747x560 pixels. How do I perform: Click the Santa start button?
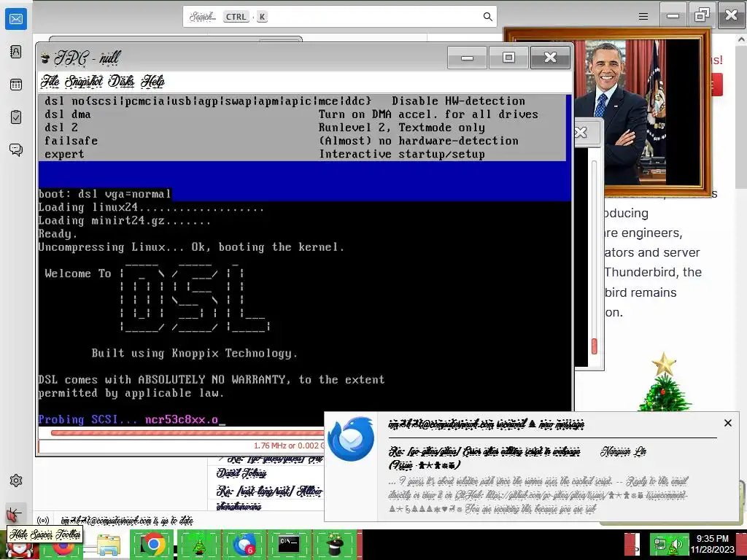point(19,548)
